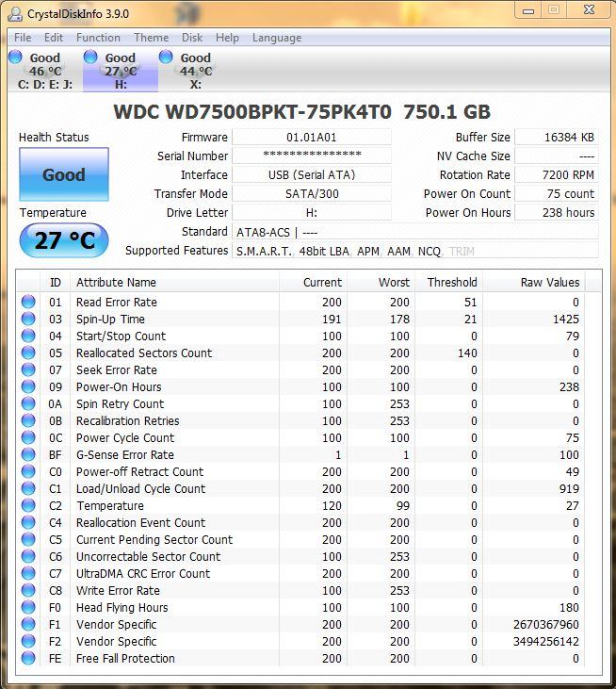Viewport: 616px width, 689px height.
Task: Open the Disk menu
Action: (x=192, y=38)
